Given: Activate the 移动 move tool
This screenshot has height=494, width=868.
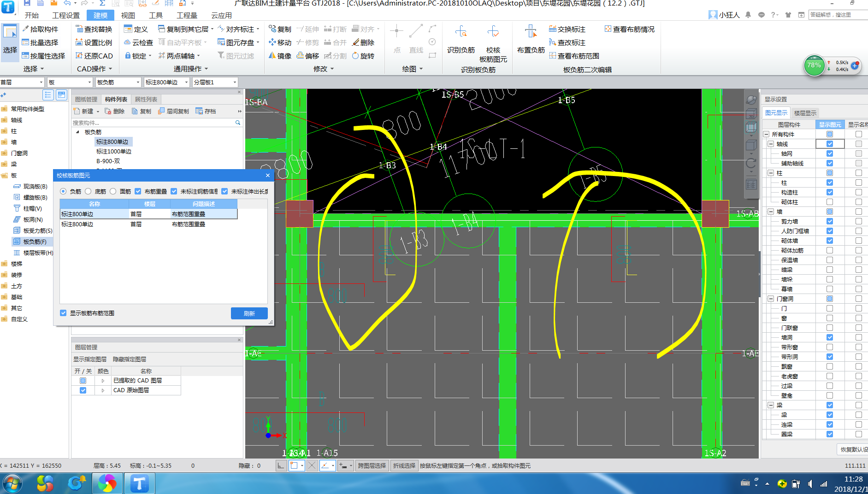Looking at the screenshot, I should [x=280, y=42].
